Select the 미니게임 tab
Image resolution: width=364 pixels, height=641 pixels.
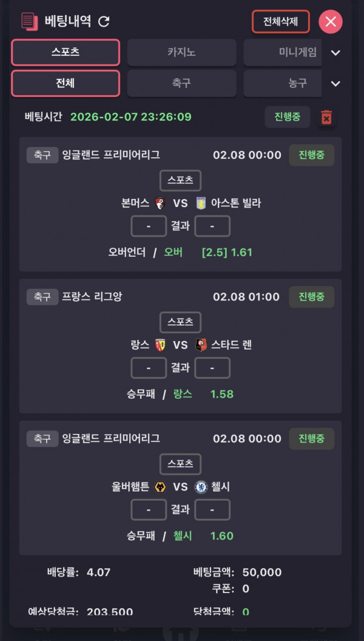283,52
